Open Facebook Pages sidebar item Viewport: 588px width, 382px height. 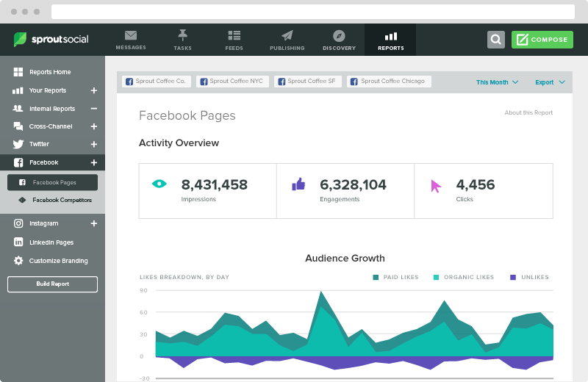[52, 182]
